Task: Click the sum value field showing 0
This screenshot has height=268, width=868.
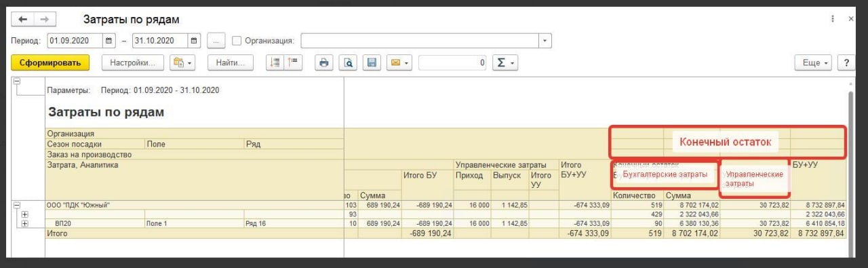Action: (x=453, y=62)
